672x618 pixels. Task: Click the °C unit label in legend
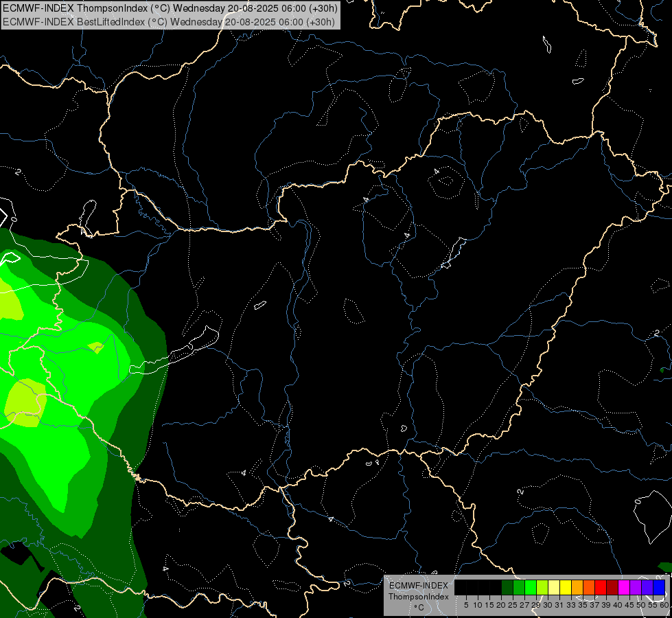419,608
